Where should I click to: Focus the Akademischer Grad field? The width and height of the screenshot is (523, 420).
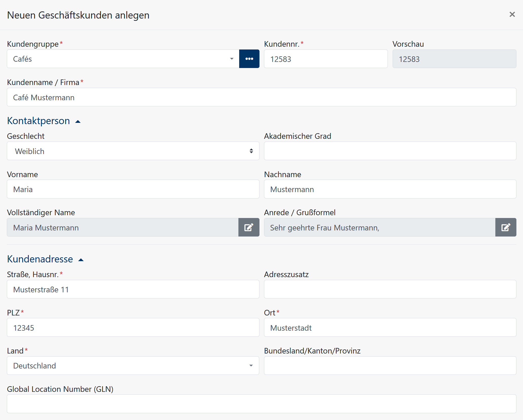tap(390, 151)
